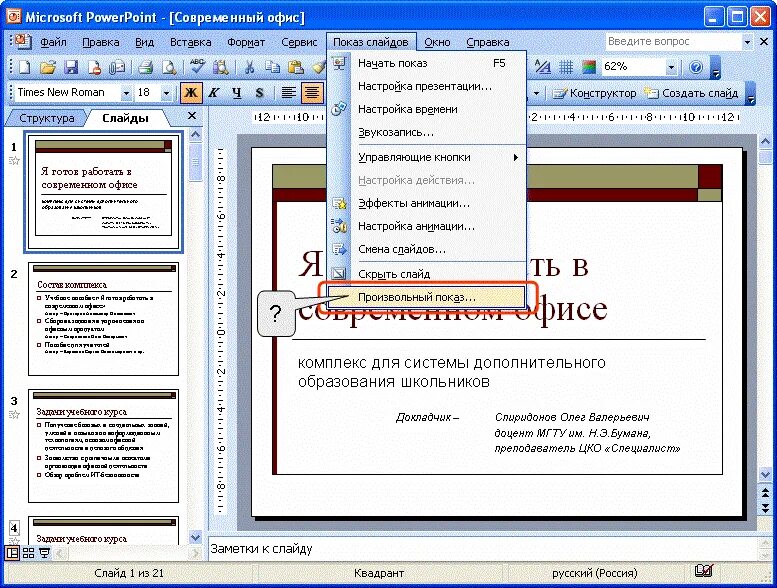Open dropdown arrow left of Конструктор
Image resolution: width=777 pixels, height=588 pixels.
point(536,93)
